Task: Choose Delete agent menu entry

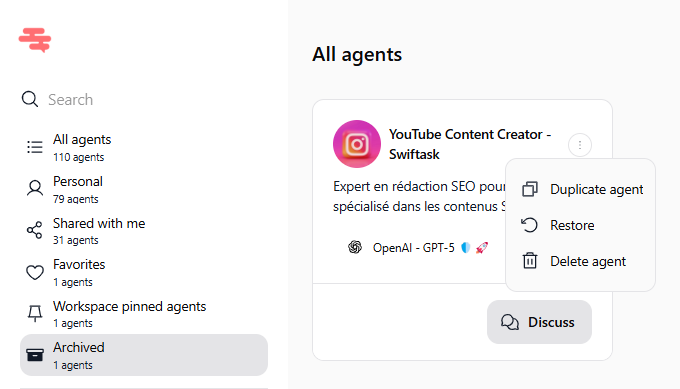Action: pyautogui.click(x=580, y=261)
